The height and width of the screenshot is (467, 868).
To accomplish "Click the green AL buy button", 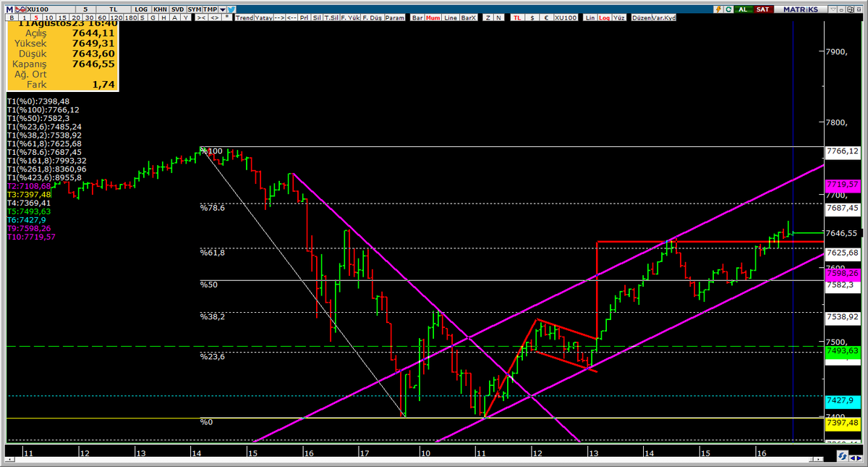I will (x=743, y=9).
